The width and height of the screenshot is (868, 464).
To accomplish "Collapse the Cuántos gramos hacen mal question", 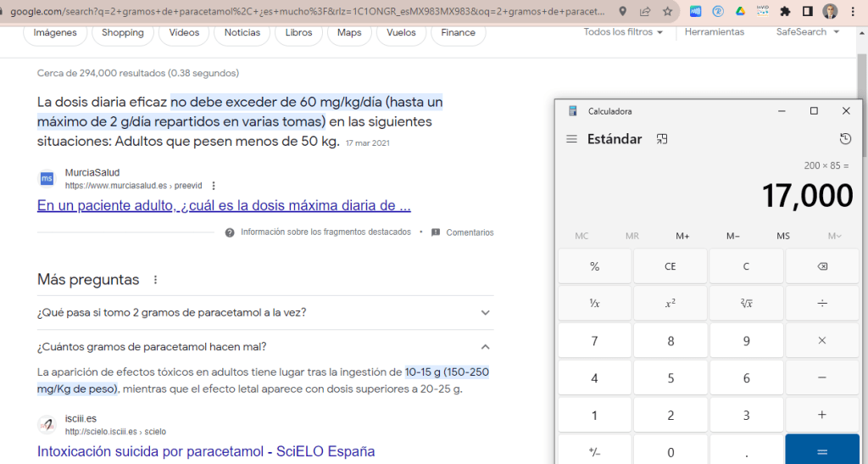I will (485, 346).
